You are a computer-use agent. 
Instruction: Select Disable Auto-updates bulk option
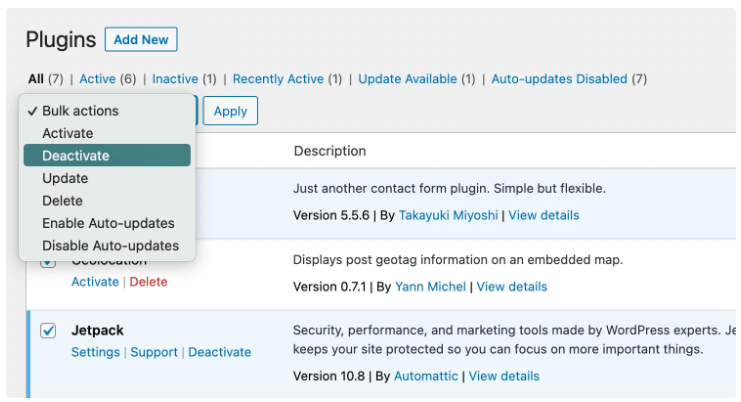pos(110,245)
